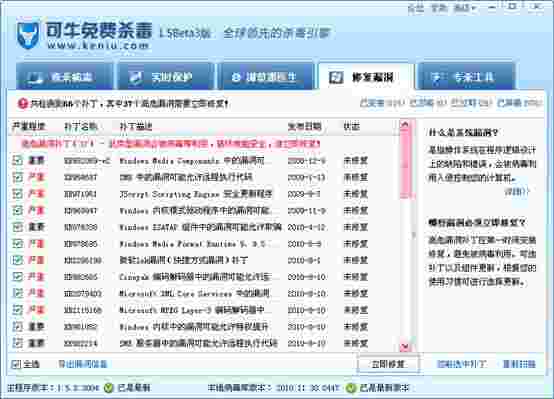Open the title-bar dropdown menu with the arrow
This screenshot has width=554, height=399.
(465, 8)
